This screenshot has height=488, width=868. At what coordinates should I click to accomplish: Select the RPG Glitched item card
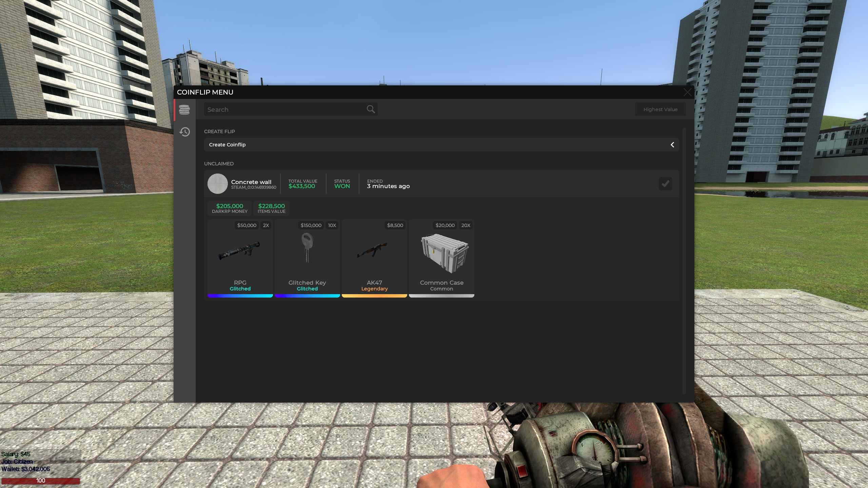click(x=240, y=258)
